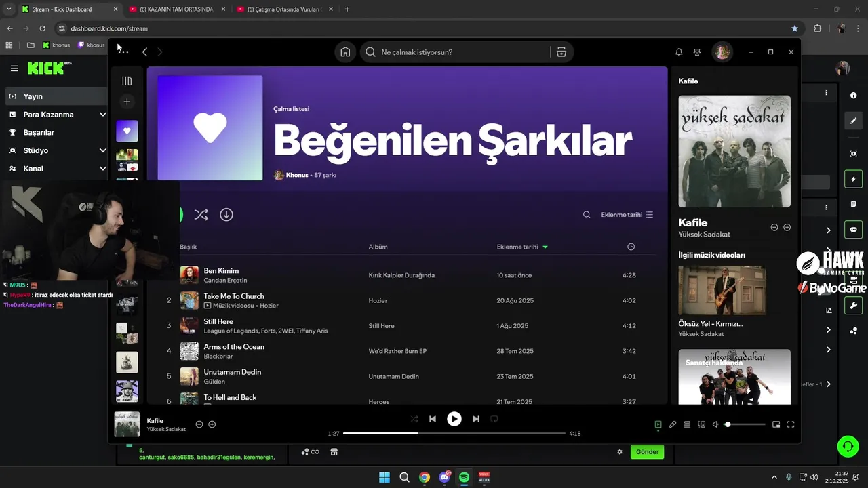Toggle repeat in player bar
The height and width of the screenshot is (488, 868).
[x=494, y=419]
